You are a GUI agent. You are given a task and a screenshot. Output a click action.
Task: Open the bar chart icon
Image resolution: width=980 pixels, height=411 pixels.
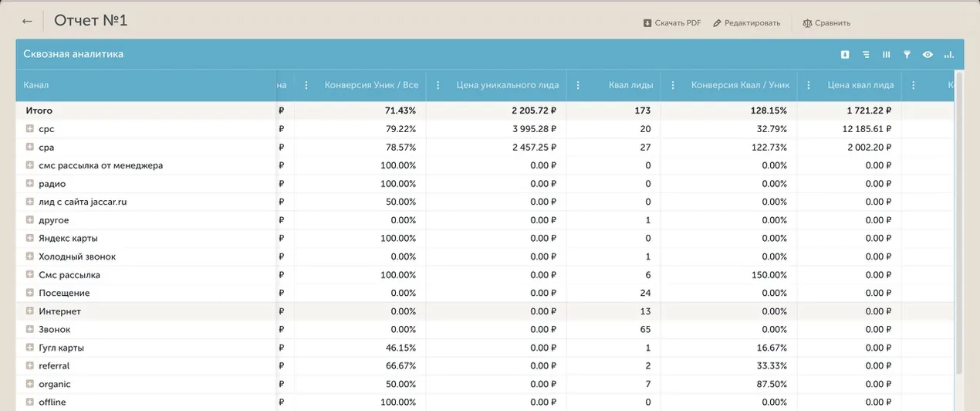(948, 55)
